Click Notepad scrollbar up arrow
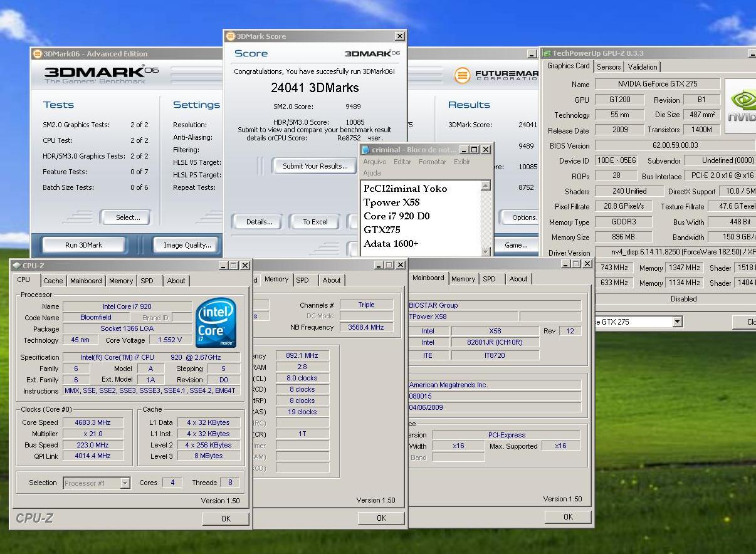The width and height of the screenshot is (756, 554). [485, 186]
